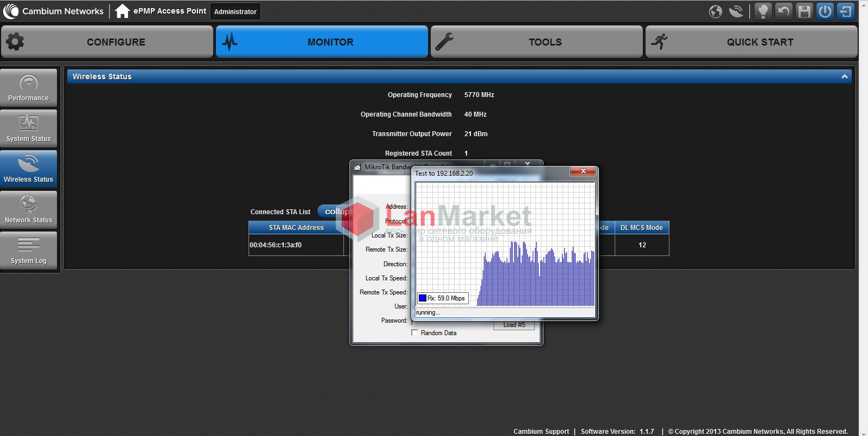The image size is (868, 436).
Task: Open the CONFIGURE tab
Action: click(x=107, y=42)
